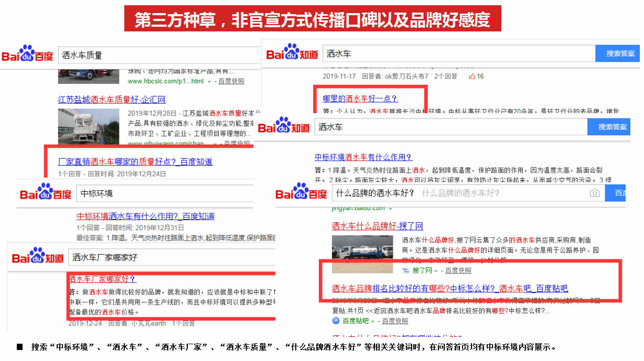644x361 pixels.
Task: Open the 哪里的洒水车好一点? question link
Action: point(360,99)
